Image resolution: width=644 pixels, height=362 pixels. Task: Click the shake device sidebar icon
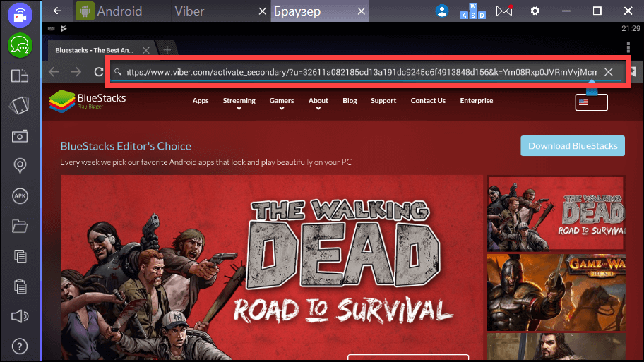[x=20, y=105]
